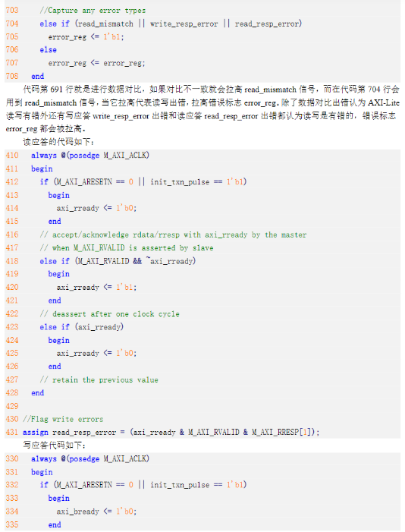
Task: Click line number 429
Action: [x=12, y=406]
